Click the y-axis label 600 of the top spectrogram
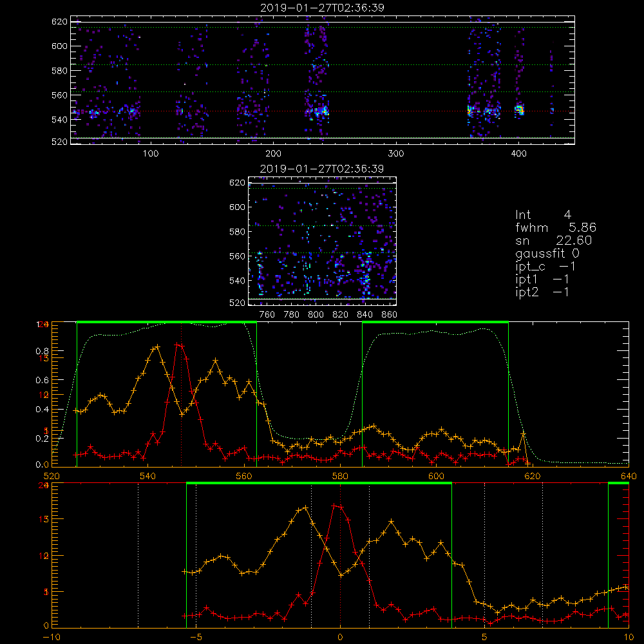 (x=59, y=46)
